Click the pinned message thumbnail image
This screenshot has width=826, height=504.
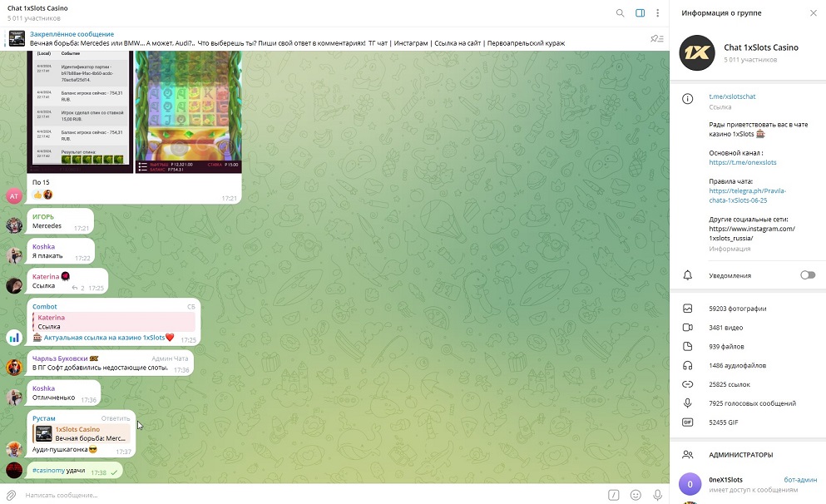(x=17, y=38)
